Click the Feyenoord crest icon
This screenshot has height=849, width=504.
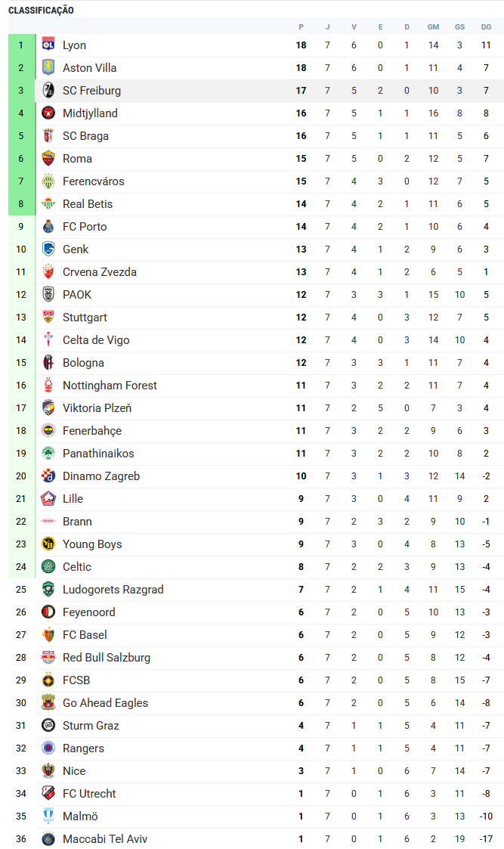point(48,612)
